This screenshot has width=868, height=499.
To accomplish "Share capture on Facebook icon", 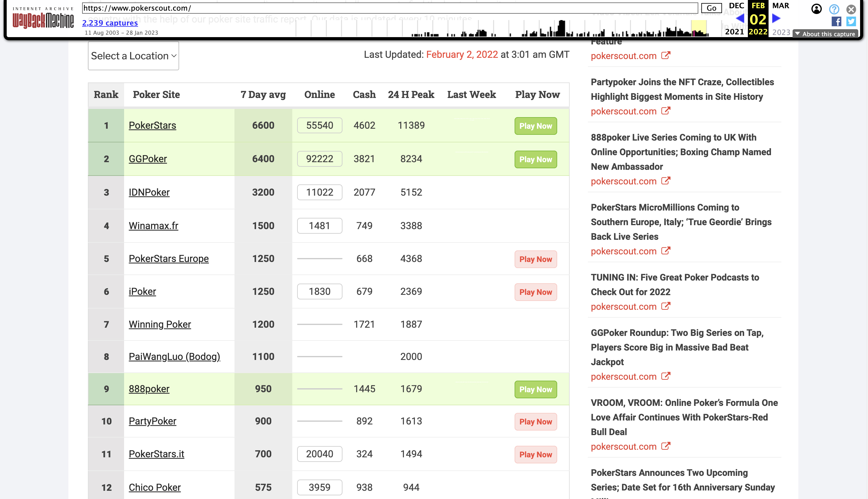I will tap(836, 22).
